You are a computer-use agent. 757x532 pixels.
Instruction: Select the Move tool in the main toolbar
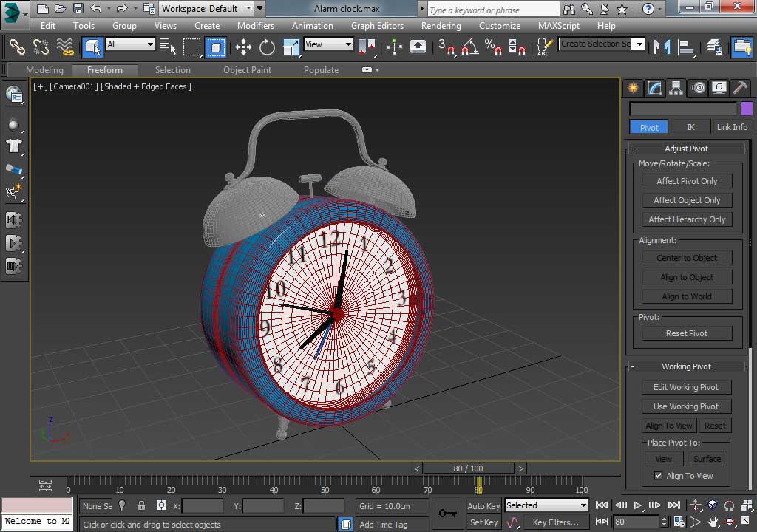(x=243, y=47)
